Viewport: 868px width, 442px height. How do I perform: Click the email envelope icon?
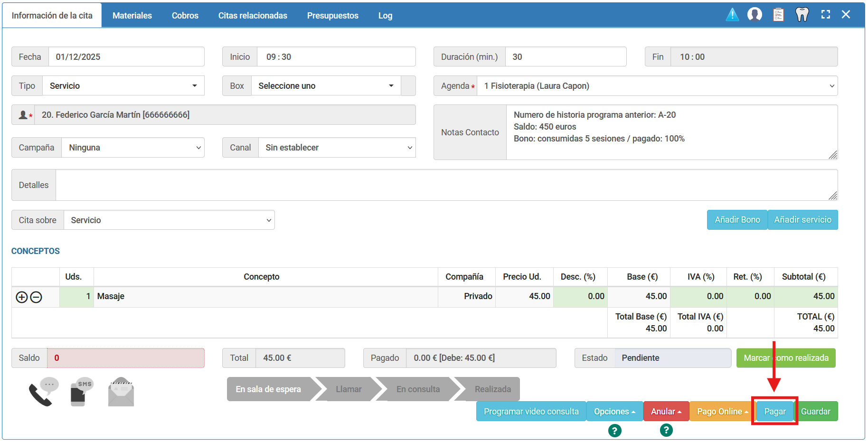[x=121, y=393]
